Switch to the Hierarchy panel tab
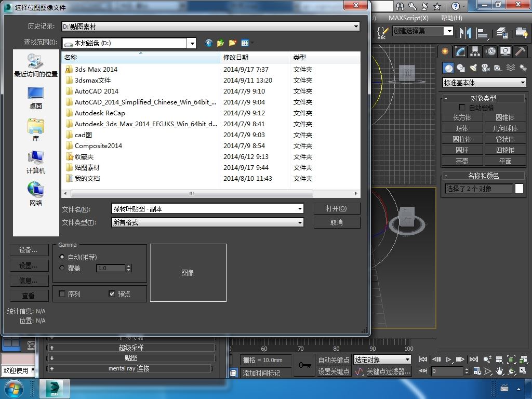The height and width of the screenshot is (399, 532). (475, 51)
